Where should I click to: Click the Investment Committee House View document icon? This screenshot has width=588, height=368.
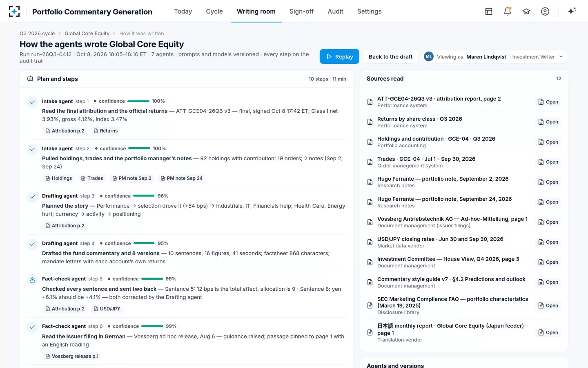(x=370, y=262)
